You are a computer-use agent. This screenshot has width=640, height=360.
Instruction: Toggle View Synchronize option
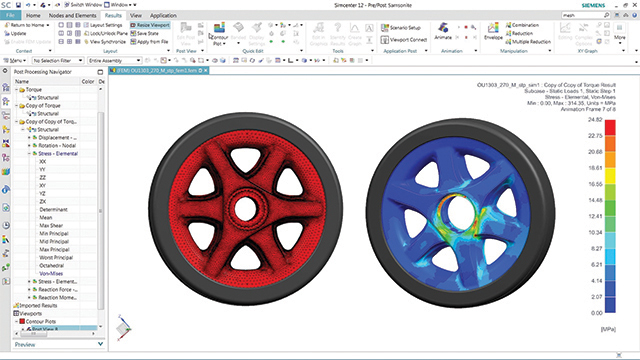(105, 42)
